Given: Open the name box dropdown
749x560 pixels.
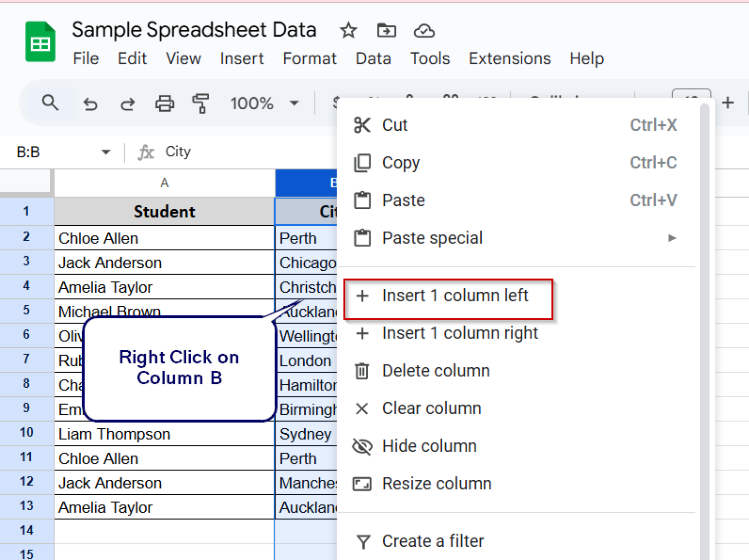Looking at the screenshot, I should (x=106, y=152).
